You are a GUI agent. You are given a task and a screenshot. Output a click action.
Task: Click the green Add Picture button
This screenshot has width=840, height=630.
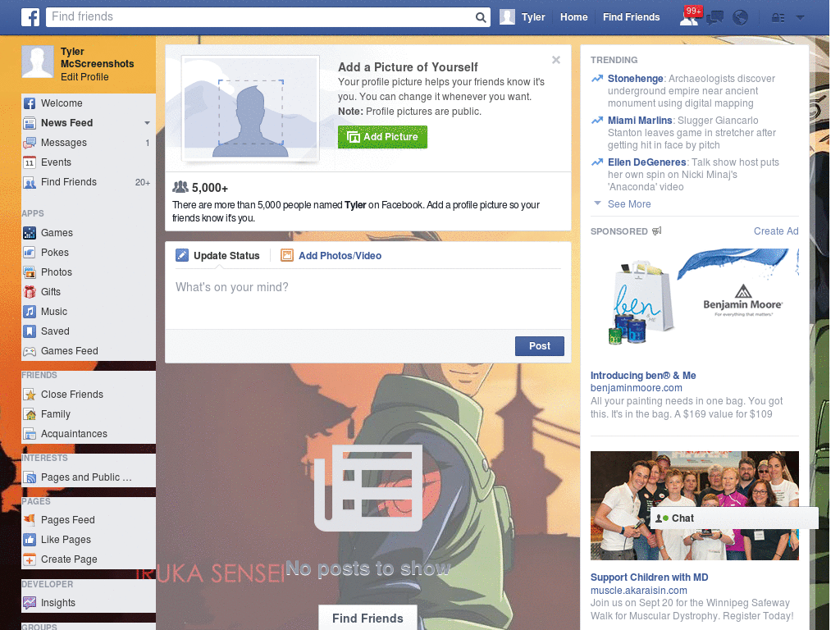382,137
